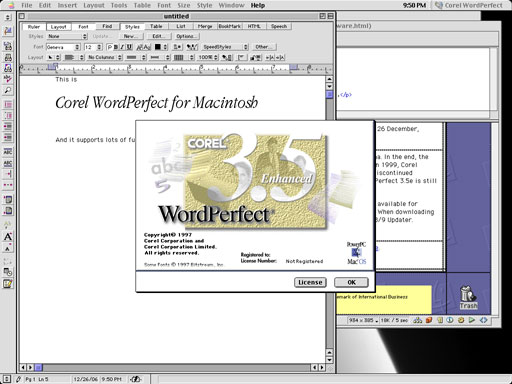
Task: Open the font size 12 dropdown
Action: pyautogui.click(x=93, y=47)
